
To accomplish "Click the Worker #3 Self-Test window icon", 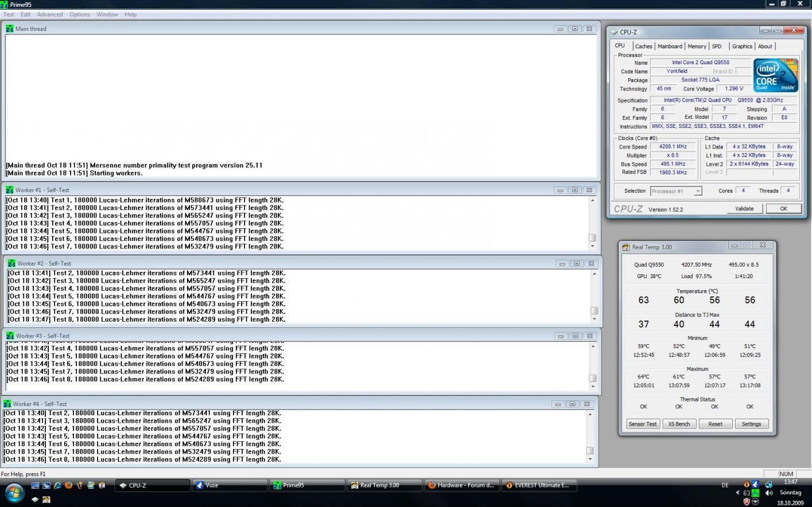I will pyautogui.click(x=10, y=336).
